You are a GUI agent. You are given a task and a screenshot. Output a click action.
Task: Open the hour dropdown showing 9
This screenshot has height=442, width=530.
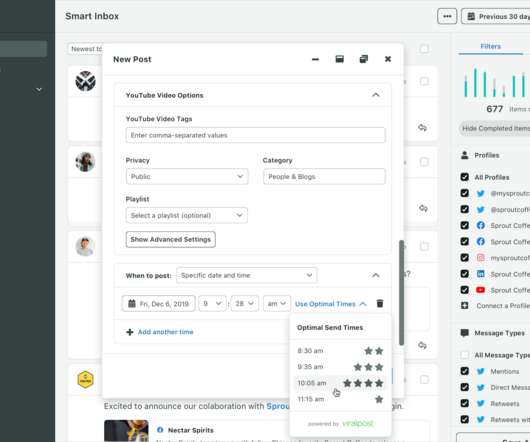(x=212, y=303)
